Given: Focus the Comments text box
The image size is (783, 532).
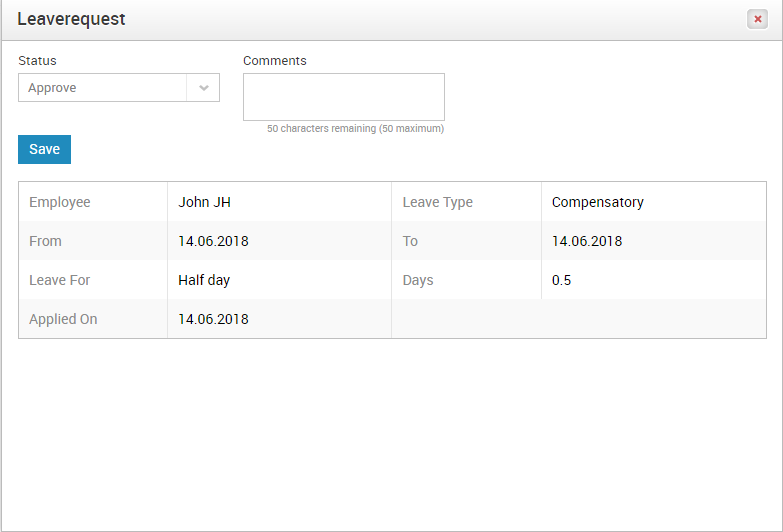Looking at the screenshot, I should point(344,97).
